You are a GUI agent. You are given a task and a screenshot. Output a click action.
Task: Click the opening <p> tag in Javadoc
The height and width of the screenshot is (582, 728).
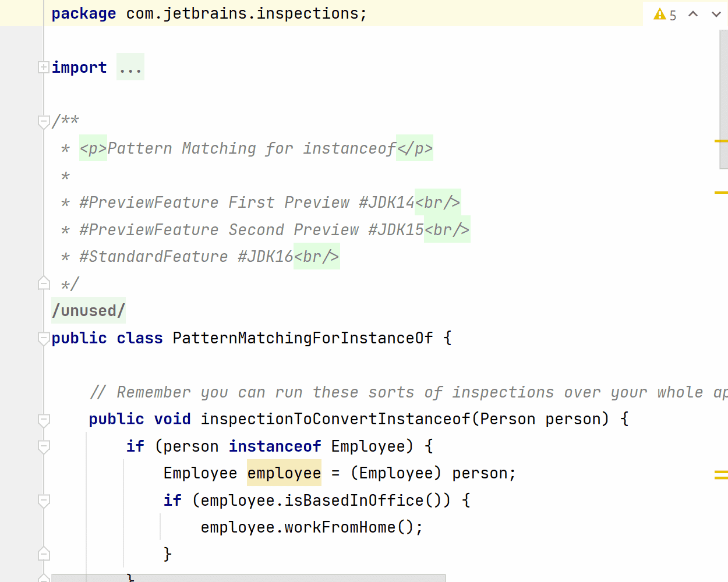tap(93, 148)
